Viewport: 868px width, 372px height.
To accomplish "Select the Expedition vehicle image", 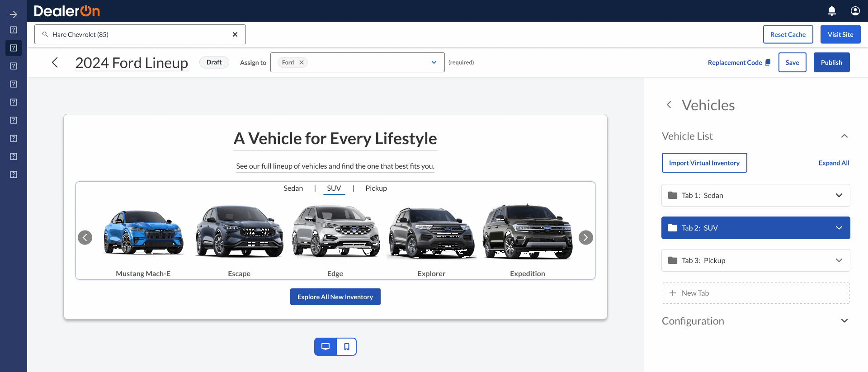I will pyautogui.click(x=528, y=231).
